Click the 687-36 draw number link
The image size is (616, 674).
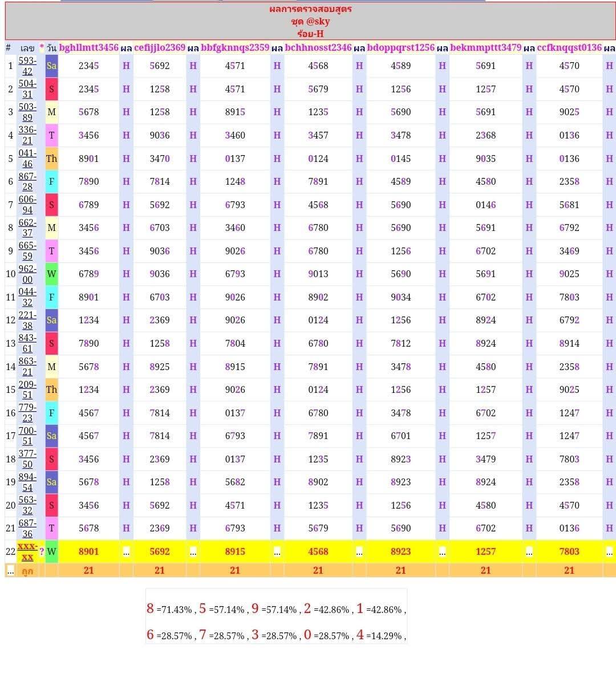27,529
